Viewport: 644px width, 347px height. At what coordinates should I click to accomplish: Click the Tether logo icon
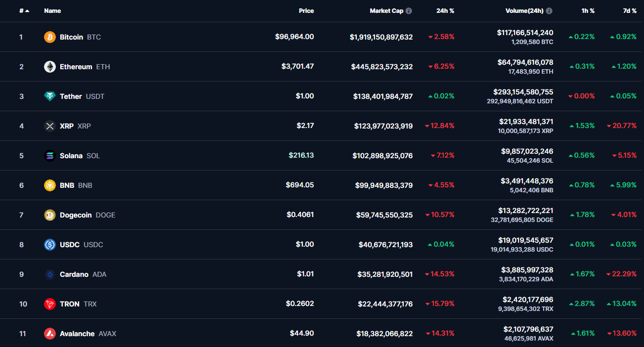pos(50,96)
